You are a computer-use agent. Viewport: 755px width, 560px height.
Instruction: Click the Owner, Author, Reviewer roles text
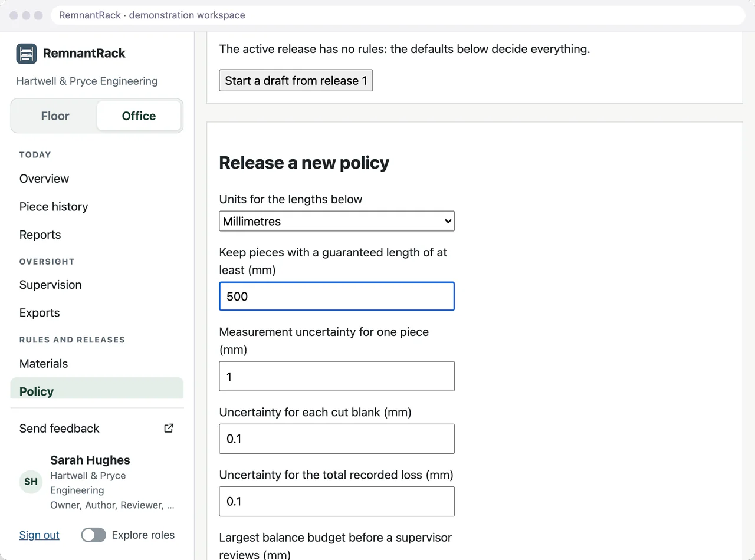point(112,505)
